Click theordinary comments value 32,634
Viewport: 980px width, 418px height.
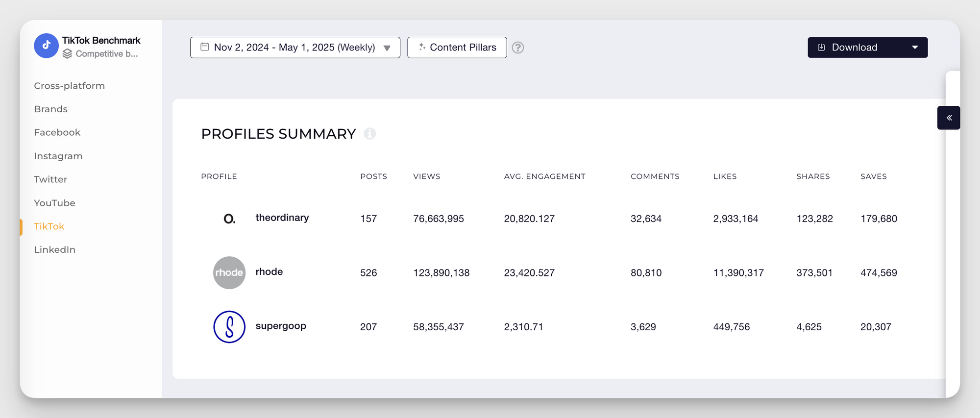[x=646, y=219]
